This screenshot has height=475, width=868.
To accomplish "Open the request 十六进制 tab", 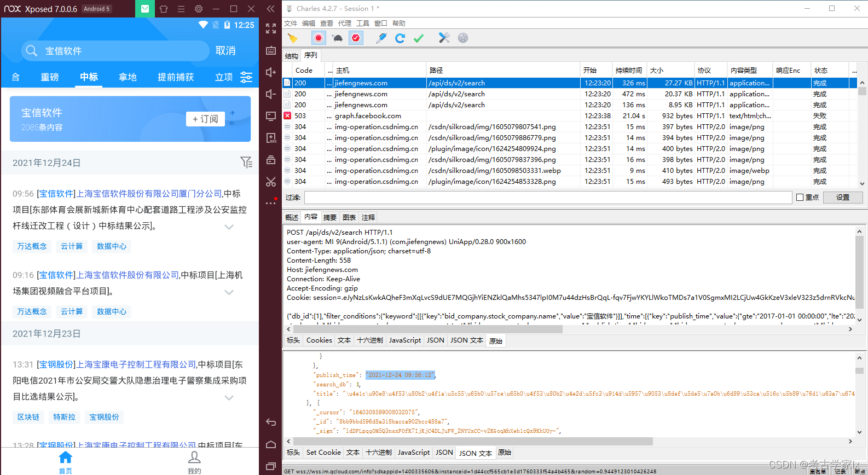I will (x=370, y=340).
